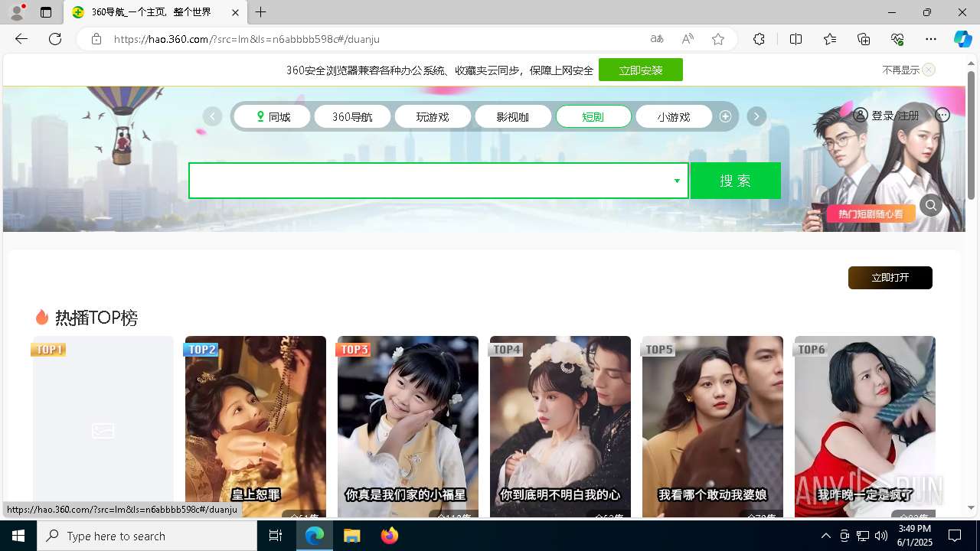Toggle Split screen icon
The height and width of the screenshot is (551, 980).
click(x=795, y=39)
